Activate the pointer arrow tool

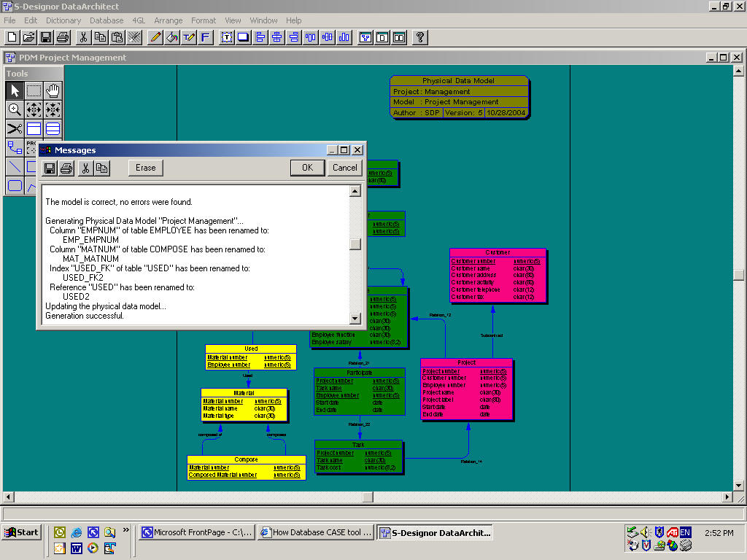pyautogui.click(x=15, y=90)
